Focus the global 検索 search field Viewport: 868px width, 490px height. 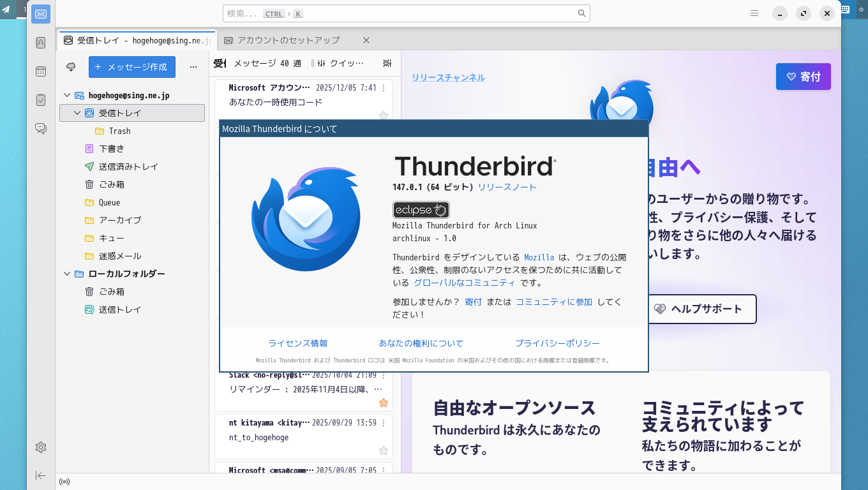(x=407, y=13)
